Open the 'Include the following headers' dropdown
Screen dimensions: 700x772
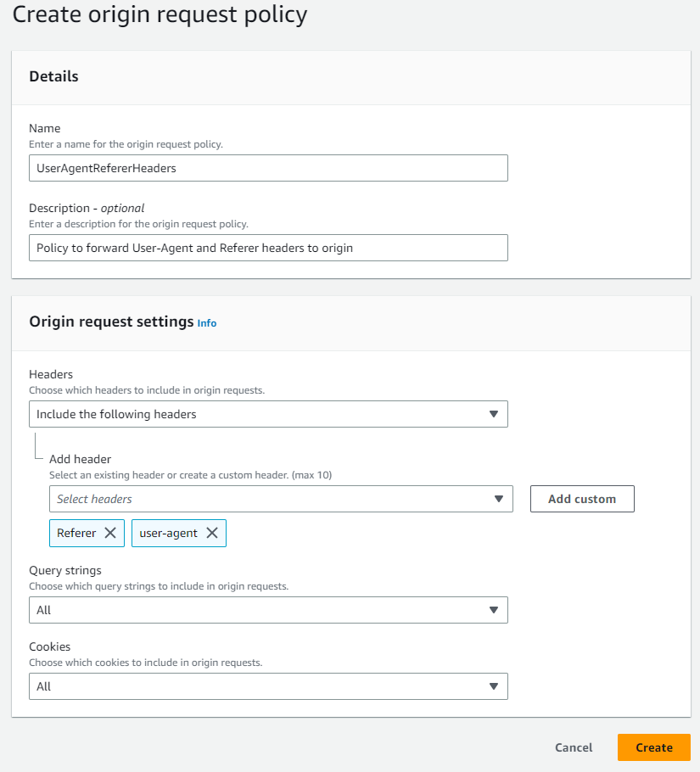point(268,414)
